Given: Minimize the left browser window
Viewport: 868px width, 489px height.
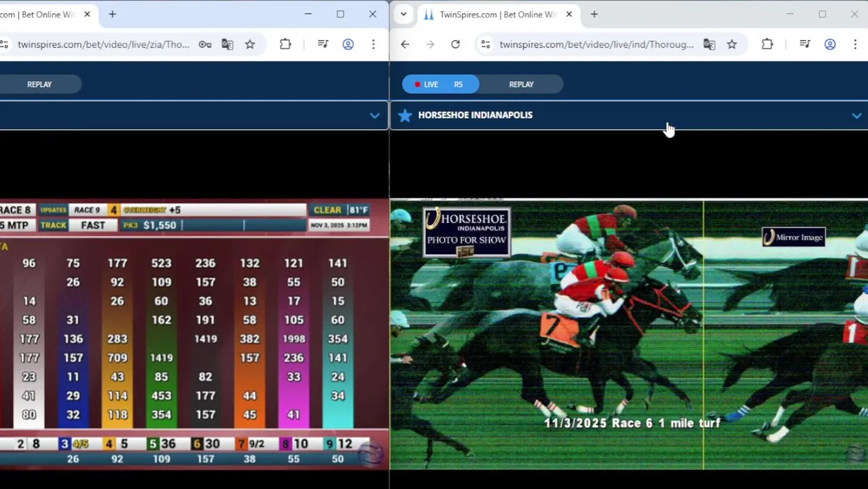Looking at the screenshot, I should tap(308, 14).
